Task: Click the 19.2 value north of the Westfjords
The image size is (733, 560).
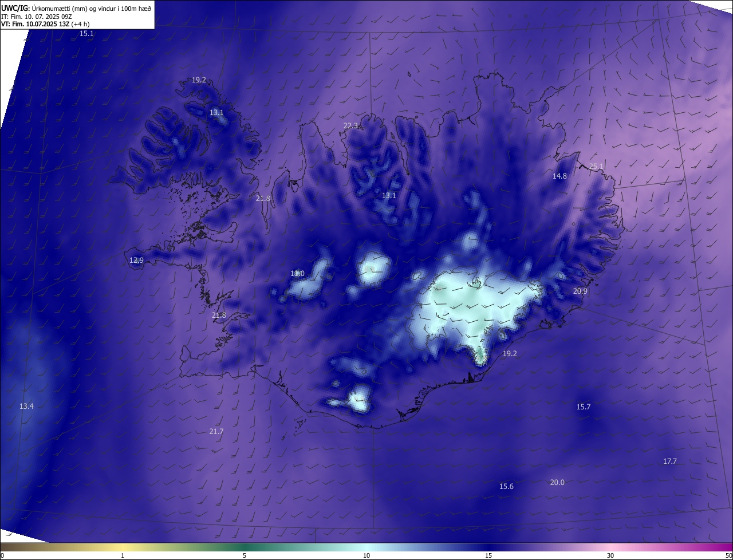Action: pyautogui.click(x=199, y=80)
